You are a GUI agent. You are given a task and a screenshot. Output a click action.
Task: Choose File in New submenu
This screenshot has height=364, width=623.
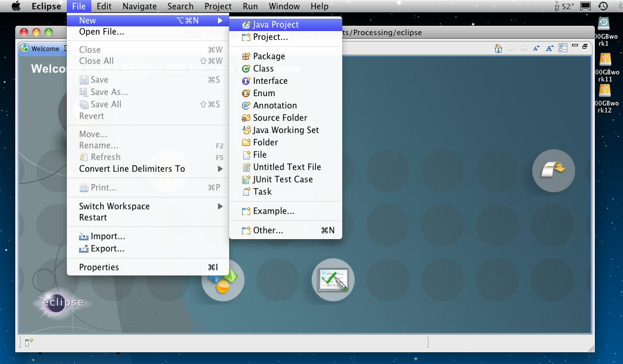[285, 155]
